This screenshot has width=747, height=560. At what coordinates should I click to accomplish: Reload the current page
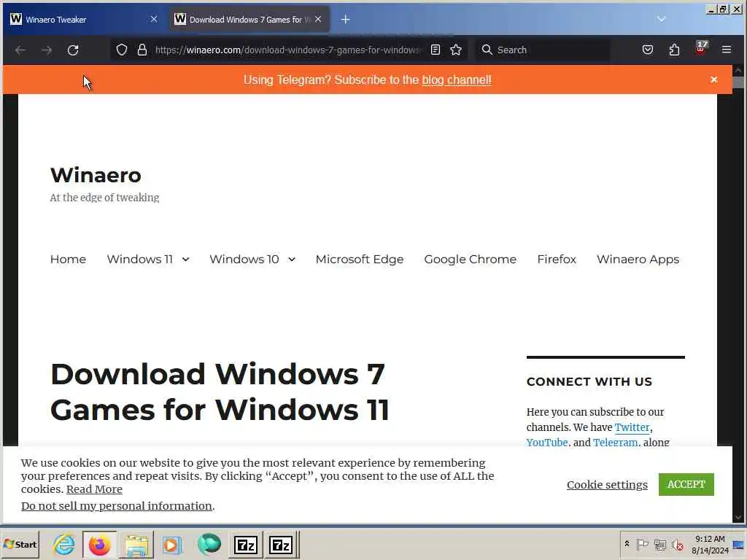73,50
